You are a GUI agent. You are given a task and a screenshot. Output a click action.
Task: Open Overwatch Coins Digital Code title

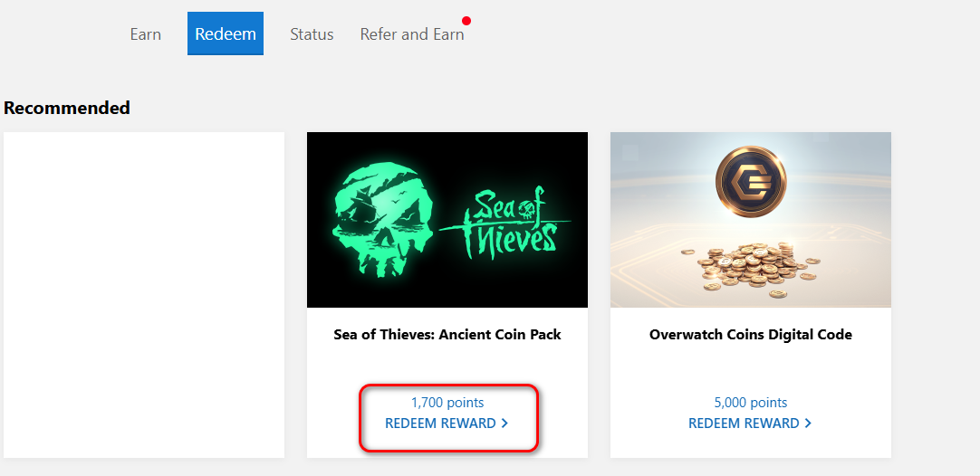751,335
